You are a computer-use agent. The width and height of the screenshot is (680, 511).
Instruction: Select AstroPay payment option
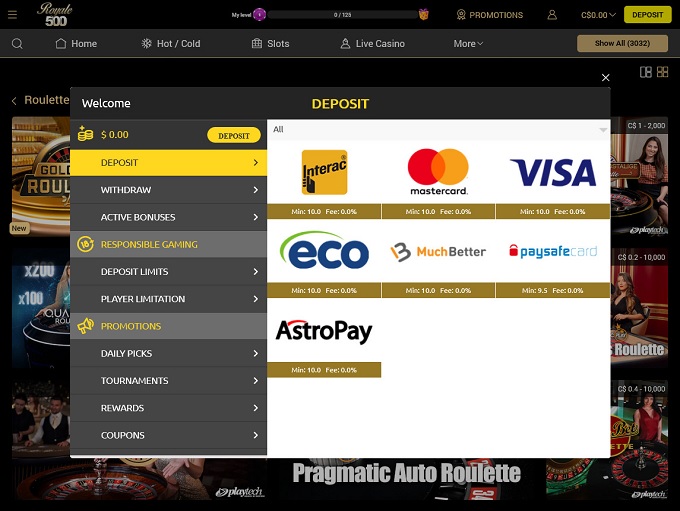coord(324,331)
